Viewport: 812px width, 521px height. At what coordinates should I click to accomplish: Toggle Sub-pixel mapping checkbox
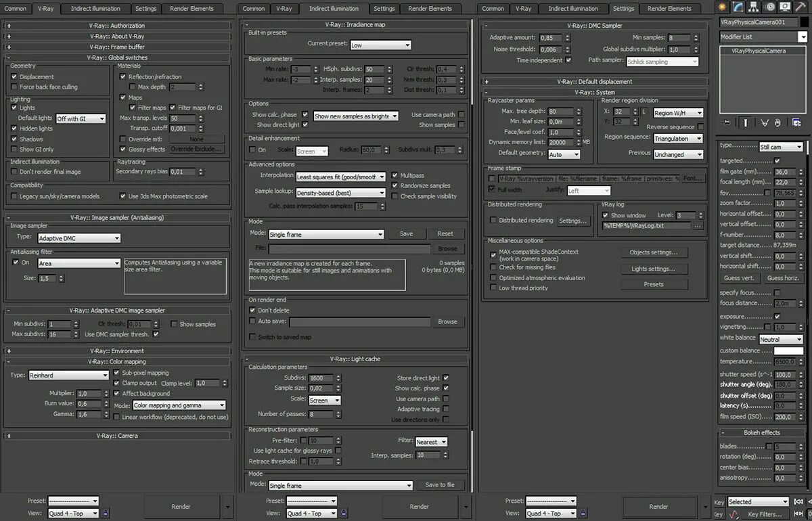tap(116, 373)
